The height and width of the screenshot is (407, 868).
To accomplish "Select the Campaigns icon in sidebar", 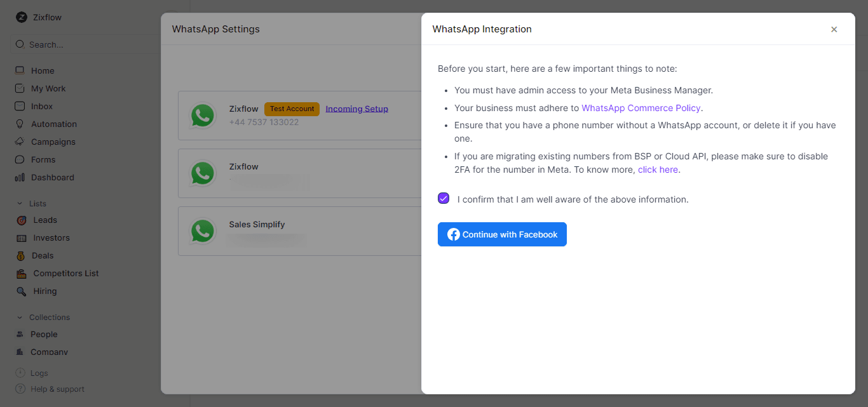I will [20, 142].
